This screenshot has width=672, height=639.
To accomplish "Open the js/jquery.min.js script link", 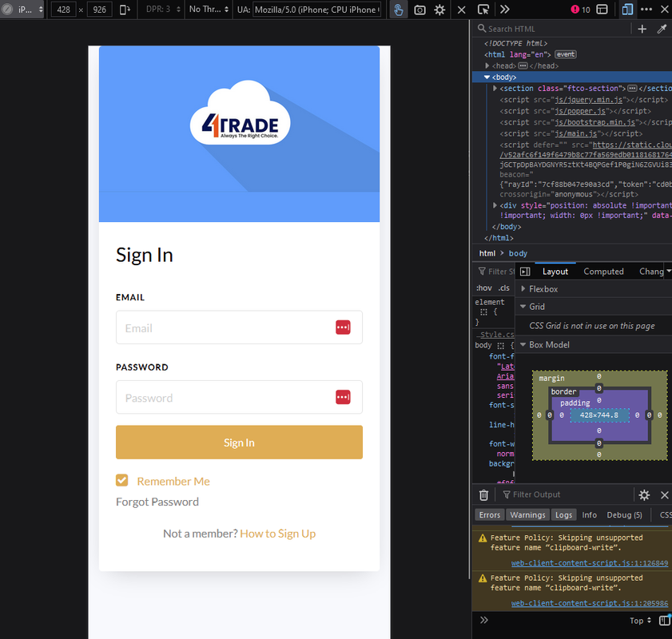I will tap(588, 100).
